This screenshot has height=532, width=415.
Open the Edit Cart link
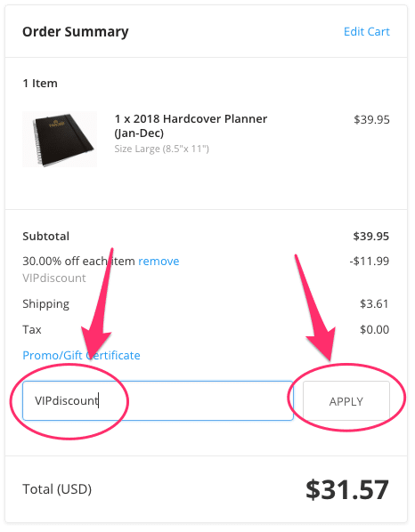click(366, 31)
